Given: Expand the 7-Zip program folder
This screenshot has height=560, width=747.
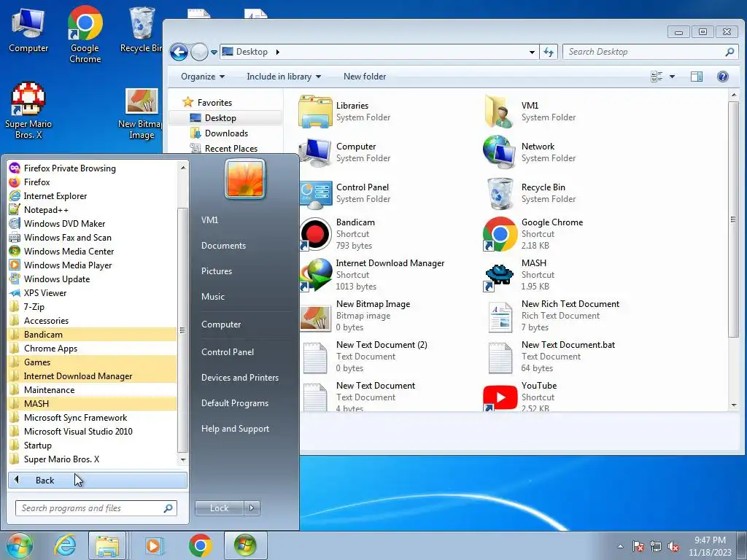Looking at the screenshot, I should pos(92,307).
